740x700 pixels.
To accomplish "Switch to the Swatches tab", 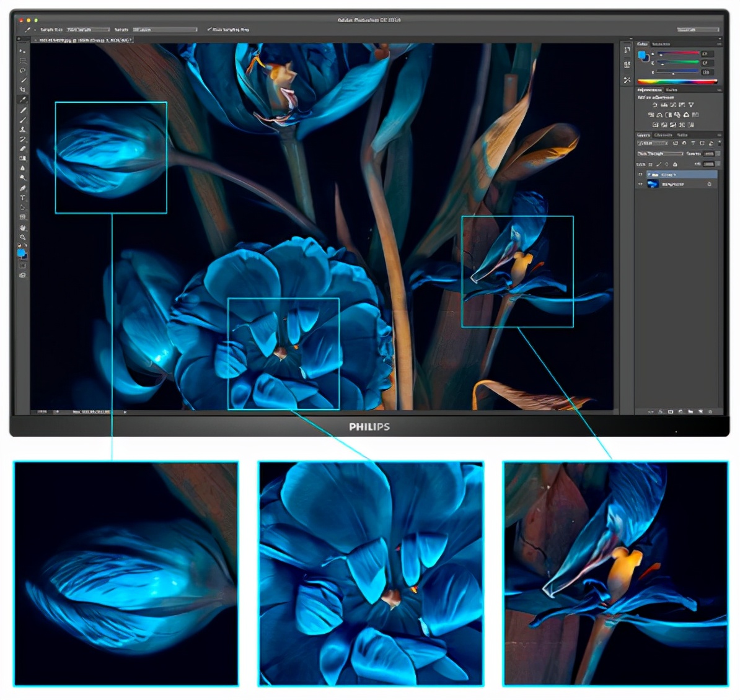I will [661, 44].
